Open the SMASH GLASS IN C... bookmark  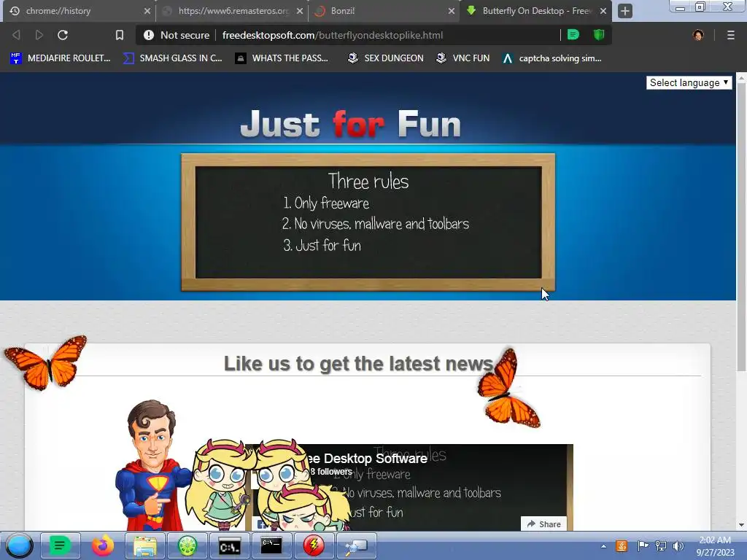172,58
